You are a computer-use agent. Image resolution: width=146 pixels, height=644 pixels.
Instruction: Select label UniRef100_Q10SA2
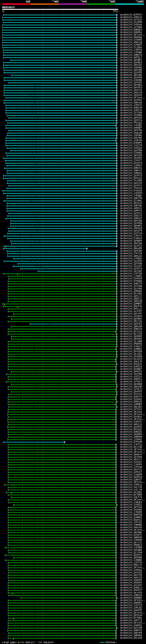(131, 271)
